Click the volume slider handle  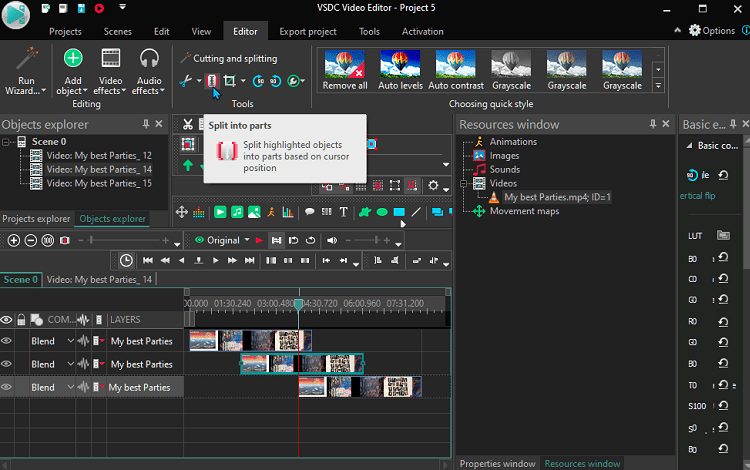coord(376,240)
